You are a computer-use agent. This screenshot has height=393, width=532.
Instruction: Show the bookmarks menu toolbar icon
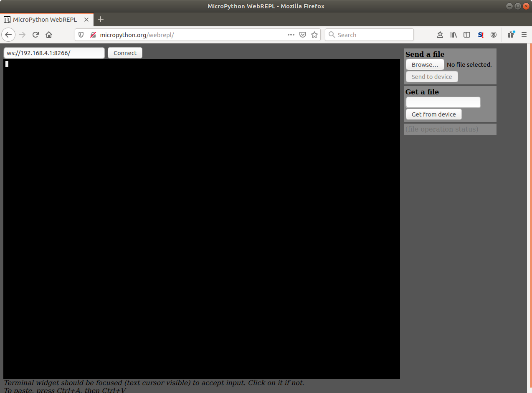440,35
